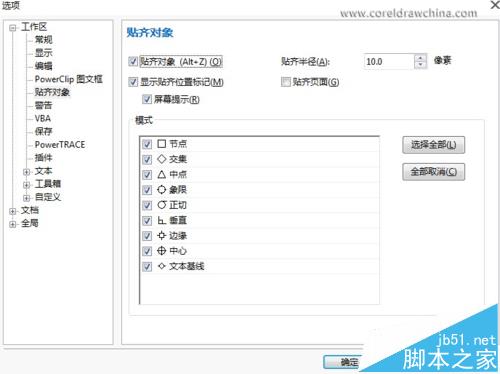Click the diamond 交集 snap mode icon
Screen dimensions: 500x374
162,159
